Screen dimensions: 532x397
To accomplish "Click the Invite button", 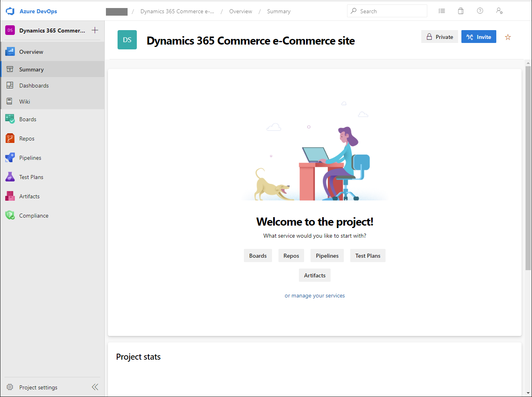I will [479, 37].
